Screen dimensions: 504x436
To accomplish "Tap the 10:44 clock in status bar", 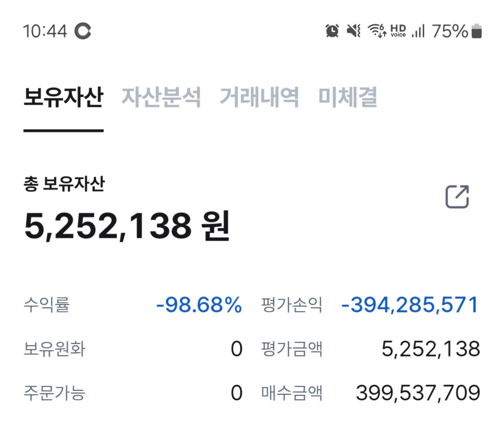I will click(x=45, y=31).
